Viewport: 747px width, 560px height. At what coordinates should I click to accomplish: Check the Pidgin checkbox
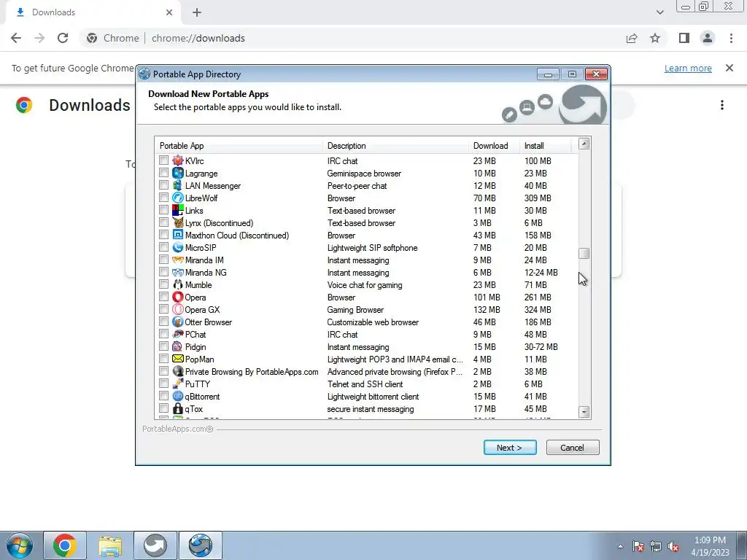(x=164, y=346)
